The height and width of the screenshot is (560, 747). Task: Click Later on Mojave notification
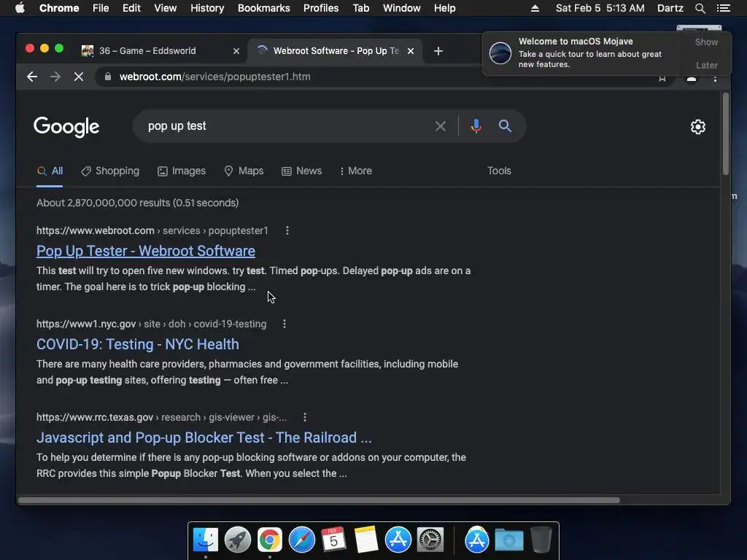(706, 65)
